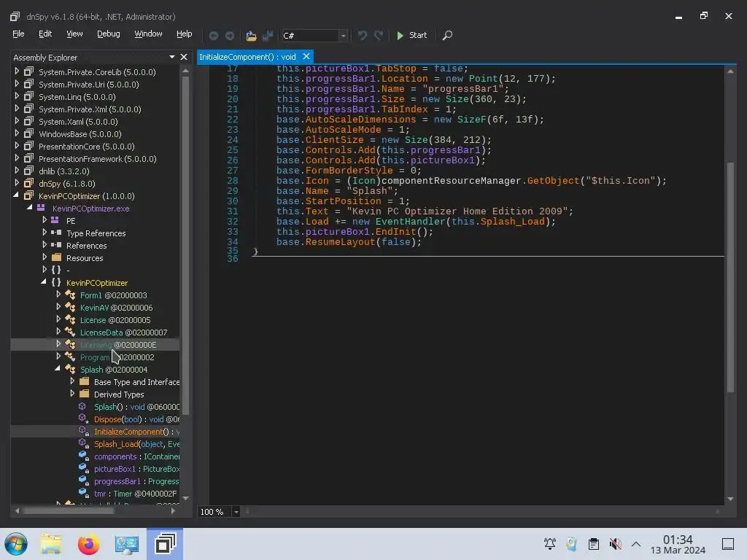Click the taskbar clock showing 01:34
Viewport: 747px width, 560px height.
678,544
